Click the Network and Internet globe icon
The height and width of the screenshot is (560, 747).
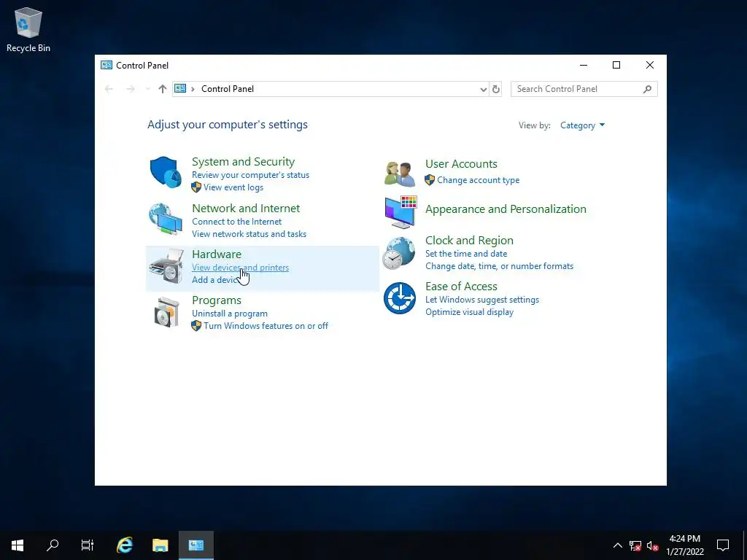tap(166, 219)
